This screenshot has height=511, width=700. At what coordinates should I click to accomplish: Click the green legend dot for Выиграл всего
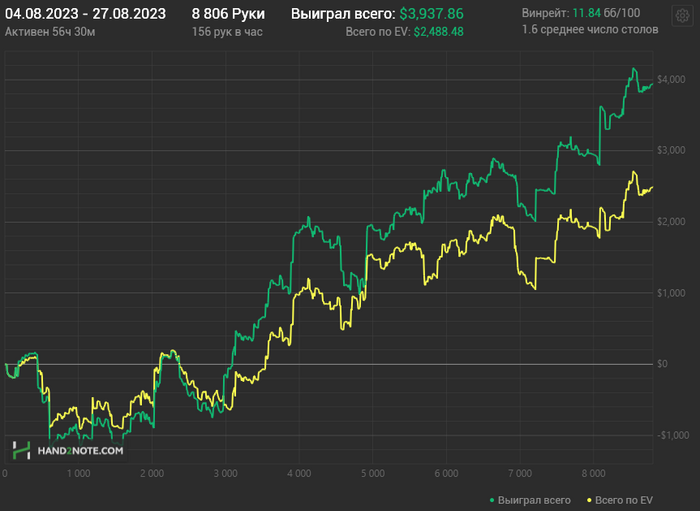(x=492, y=501)
